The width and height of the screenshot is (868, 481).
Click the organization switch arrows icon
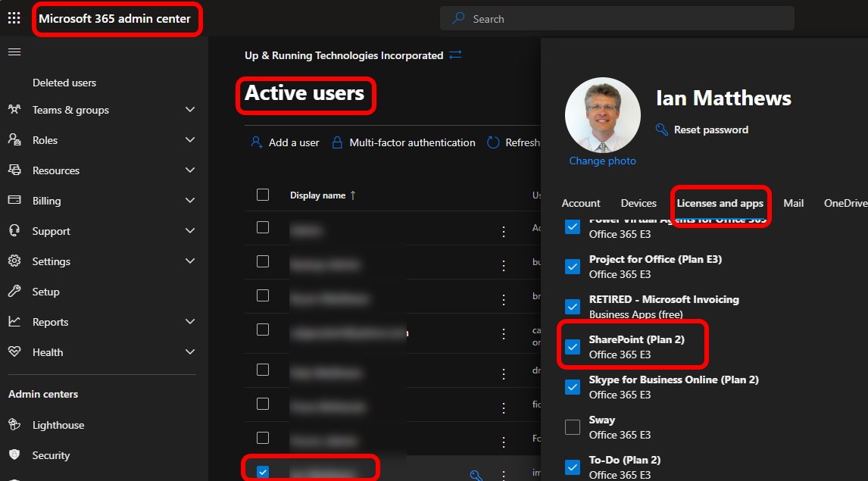click(x=455, y=55)
